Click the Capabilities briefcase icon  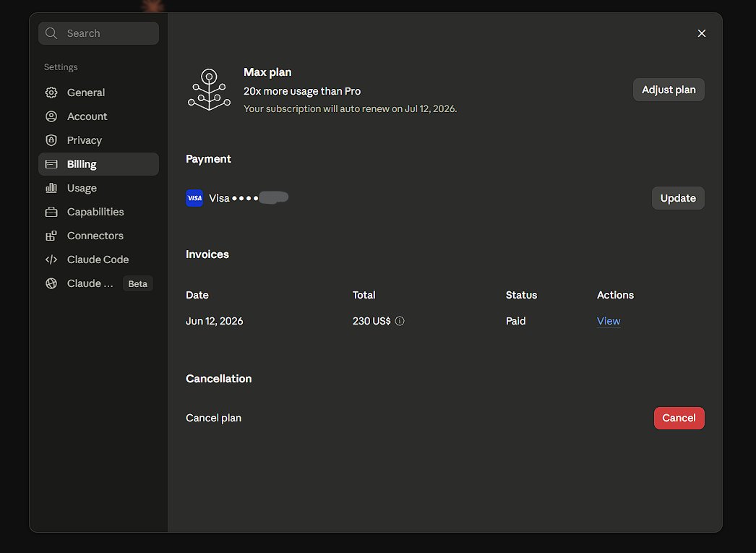click(x=51, y=212)
